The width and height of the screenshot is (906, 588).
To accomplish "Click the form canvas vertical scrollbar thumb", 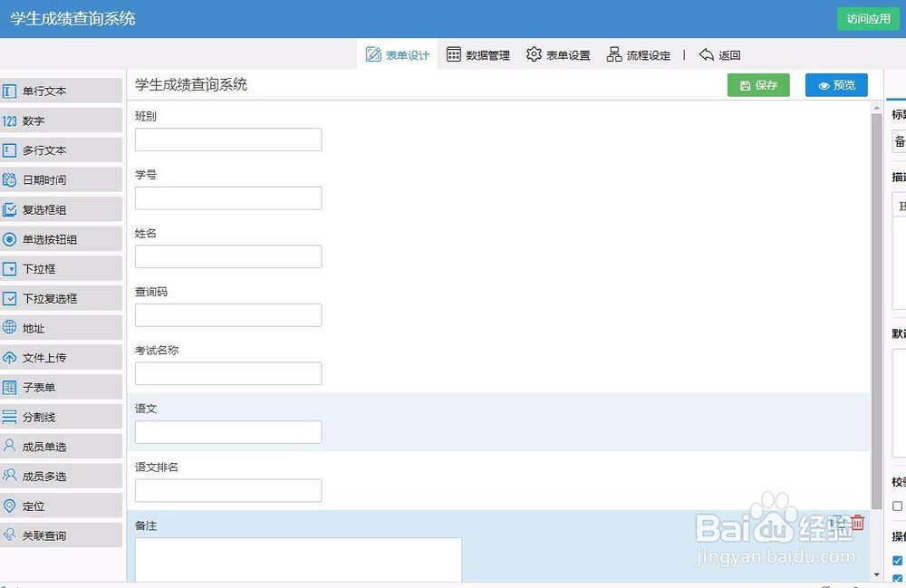I will pos(876,312).
